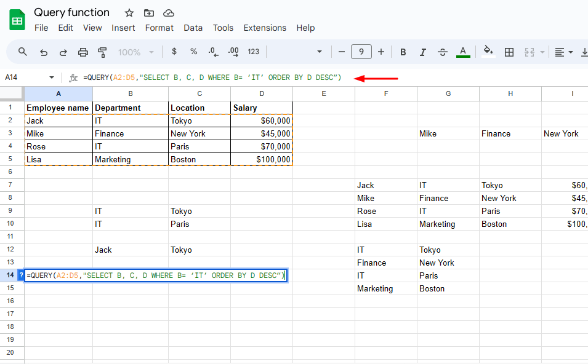Toggle bold formatting

403,52
